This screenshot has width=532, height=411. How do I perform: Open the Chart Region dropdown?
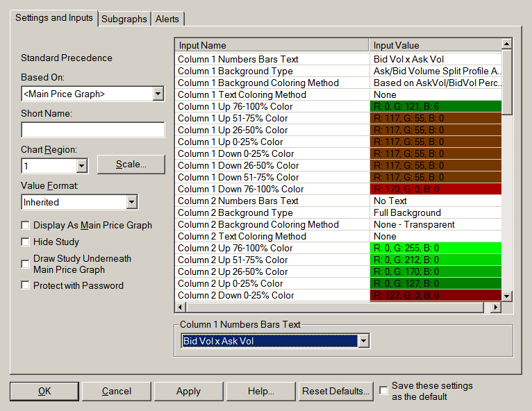[x=81, y=166]
